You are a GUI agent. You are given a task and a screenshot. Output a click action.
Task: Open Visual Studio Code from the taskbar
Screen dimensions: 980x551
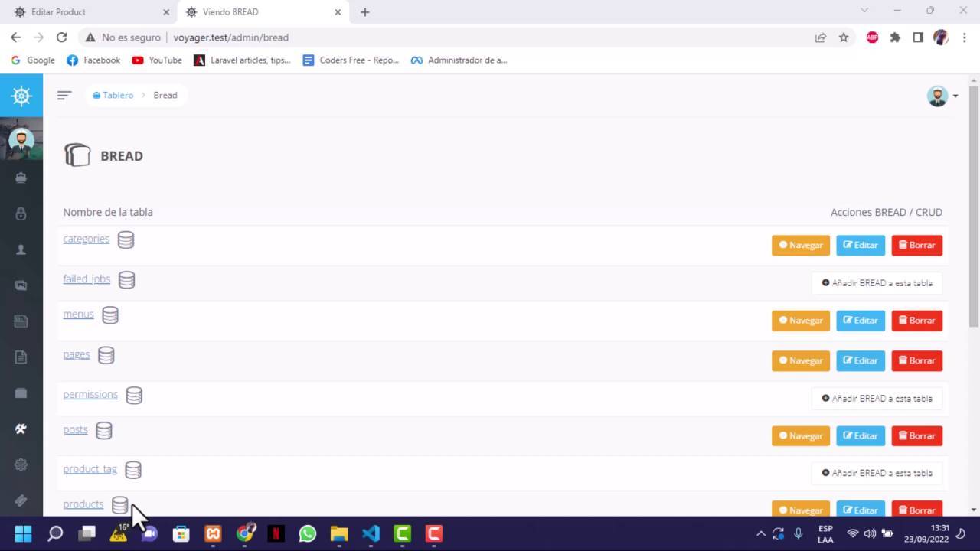click(x=371, y=533)
